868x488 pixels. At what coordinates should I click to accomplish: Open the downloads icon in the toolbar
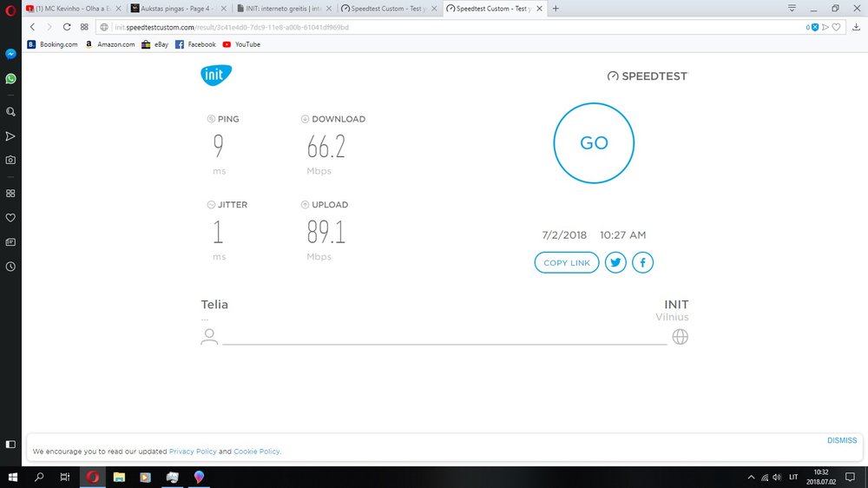[857, 27]
